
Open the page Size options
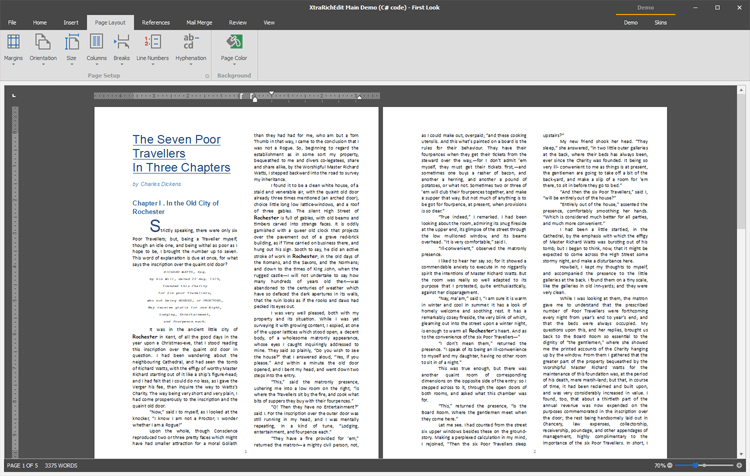pos(71,49)
